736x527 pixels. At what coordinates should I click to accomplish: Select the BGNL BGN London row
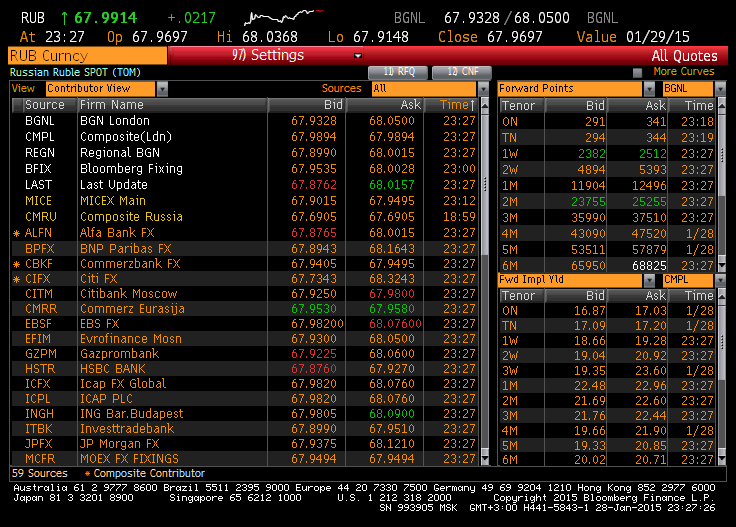pos(245,121)
